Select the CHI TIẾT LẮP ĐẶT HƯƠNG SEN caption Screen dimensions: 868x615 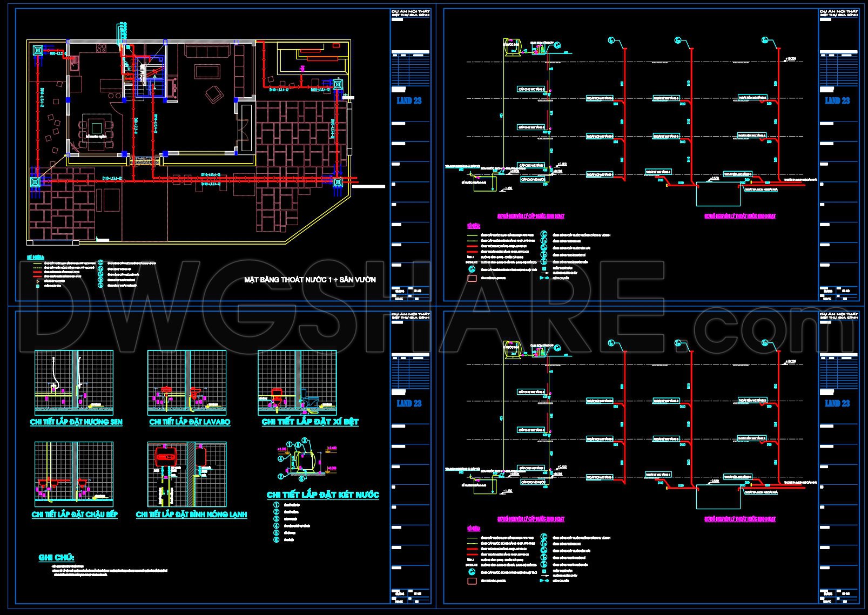[76, 422]
